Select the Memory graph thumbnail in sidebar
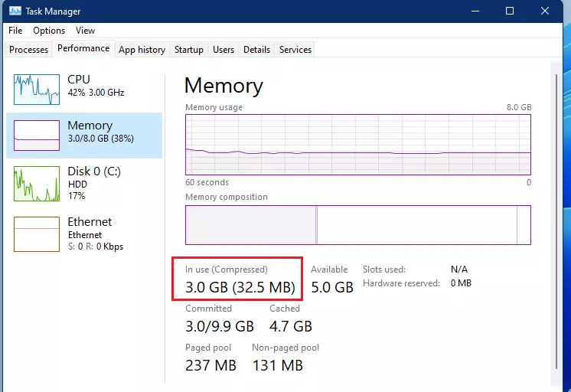The image size is (571, 392). tap(37, 136)
